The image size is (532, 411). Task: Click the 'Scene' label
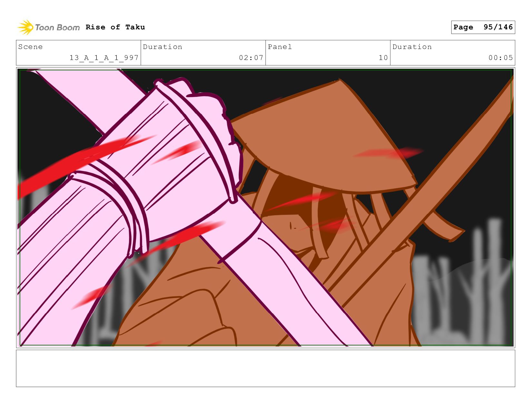click(30, 47)
